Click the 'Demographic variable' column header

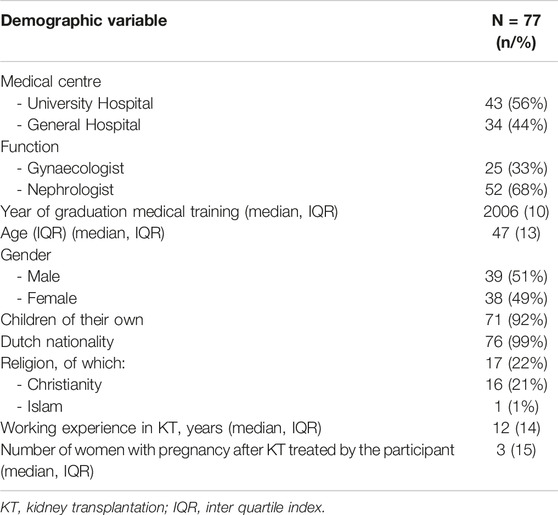(84, 21)
